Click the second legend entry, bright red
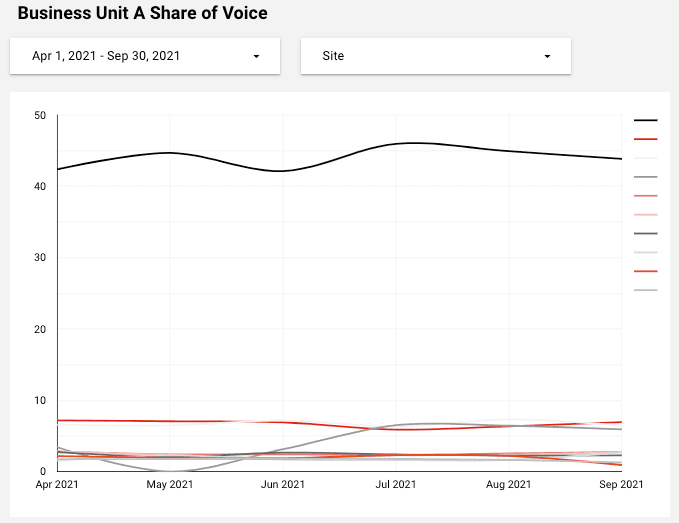 tap(645, 139)
